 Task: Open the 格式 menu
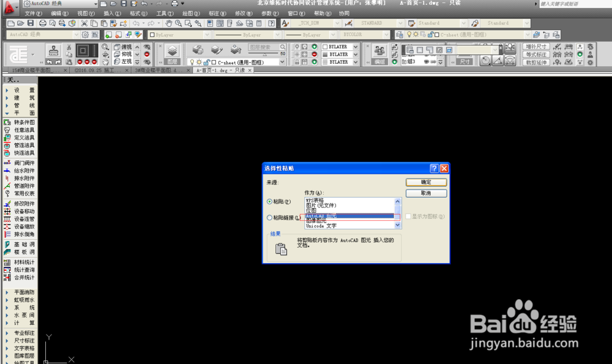pos(138,13)
